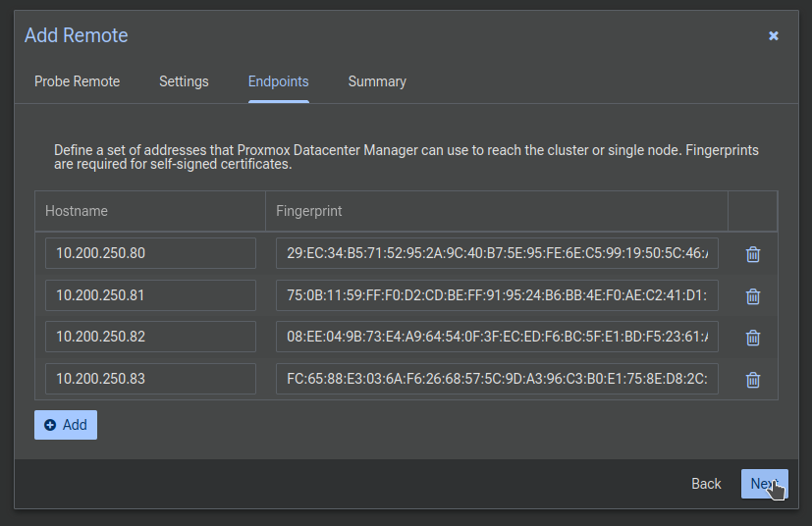The image size is (812, 526).
Task: Delete the 10.200.250.81 endpoint row
Action: click(x=753, y=296)
